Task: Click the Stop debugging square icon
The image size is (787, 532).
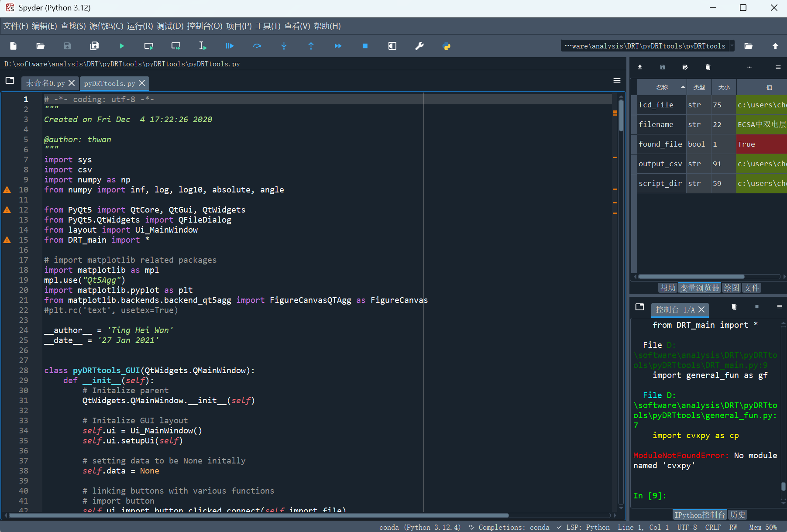Action: tap(365, 46)
